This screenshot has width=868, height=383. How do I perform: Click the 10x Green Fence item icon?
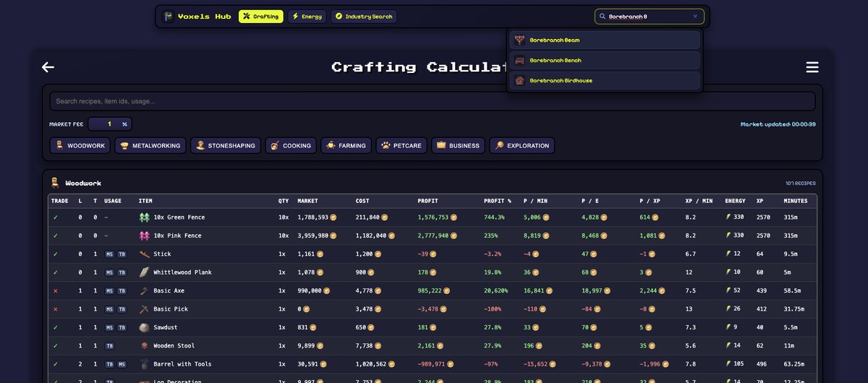pyautogui.click(x=144, y=217)
